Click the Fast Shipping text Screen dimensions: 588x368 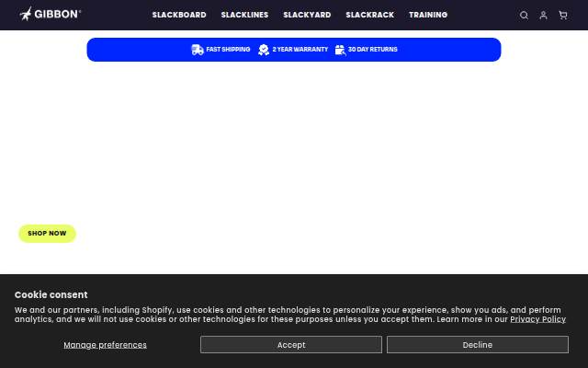(228, 49)
